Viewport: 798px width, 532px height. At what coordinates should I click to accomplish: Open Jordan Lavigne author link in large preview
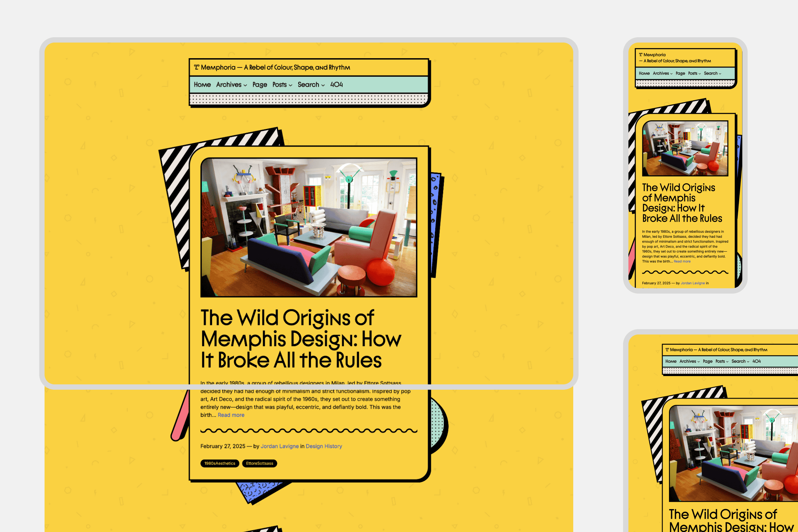[x=280, y=446]
